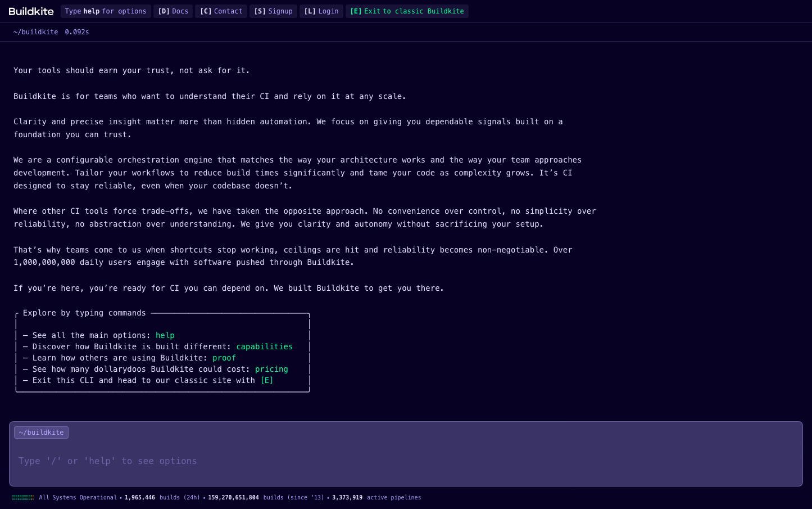Run the green 'help' command link

pyautogui.click(x=165, y=336)
